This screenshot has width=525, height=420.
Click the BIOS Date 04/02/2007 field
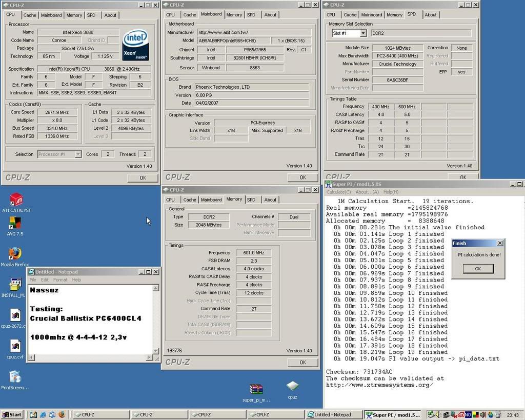252,103
